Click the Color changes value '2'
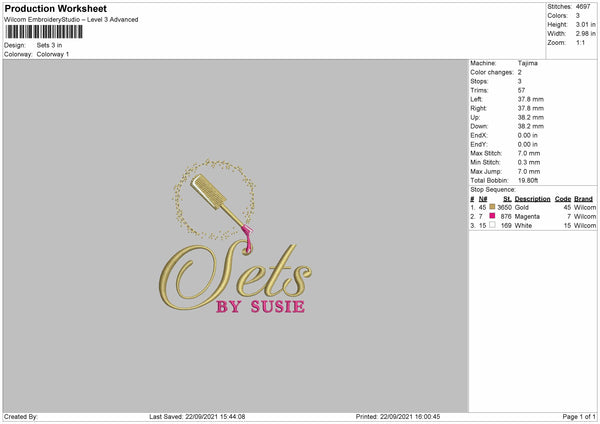600x424 pixels. [520, 72]
